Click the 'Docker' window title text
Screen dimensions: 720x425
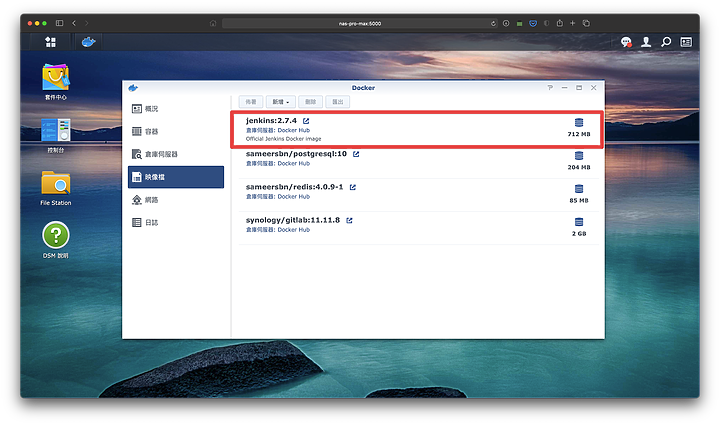[363, 88]
